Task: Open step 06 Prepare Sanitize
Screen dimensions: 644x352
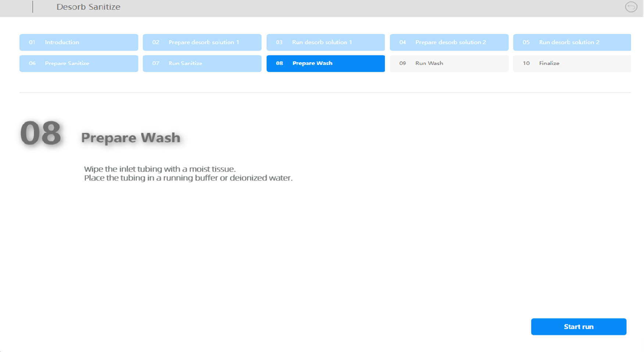Action: (x=79, y=63)
